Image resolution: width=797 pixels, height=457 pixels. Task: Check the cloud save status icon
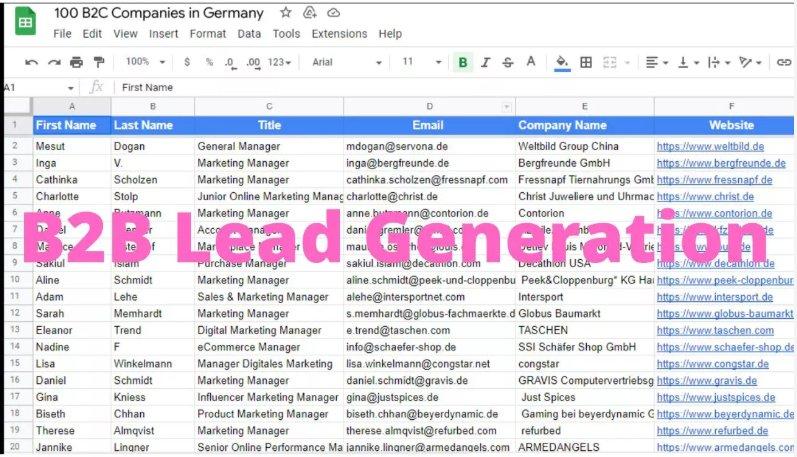(x=333, y=12)
